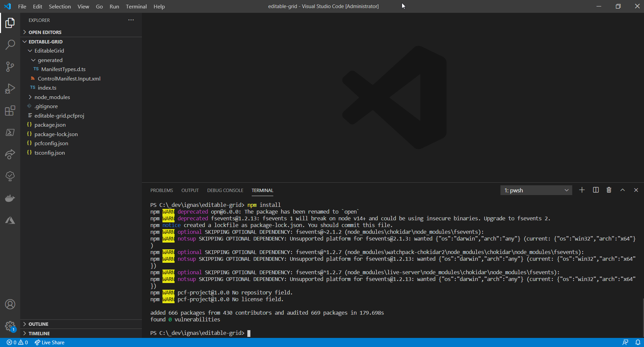644x347 pixels.
Task: Open the Edit menu
Action: (x=37, y=6)
